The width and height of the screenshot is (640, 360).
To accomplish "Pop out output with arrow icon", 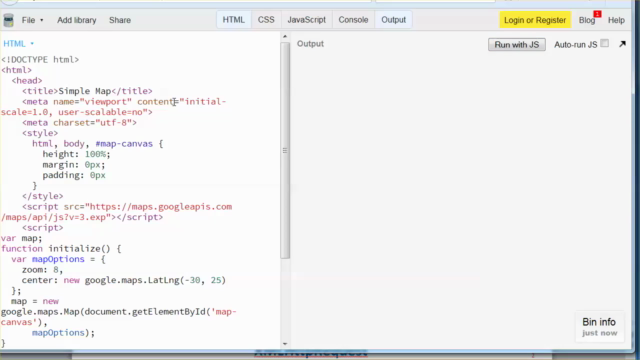I will [x=622, y=44].
